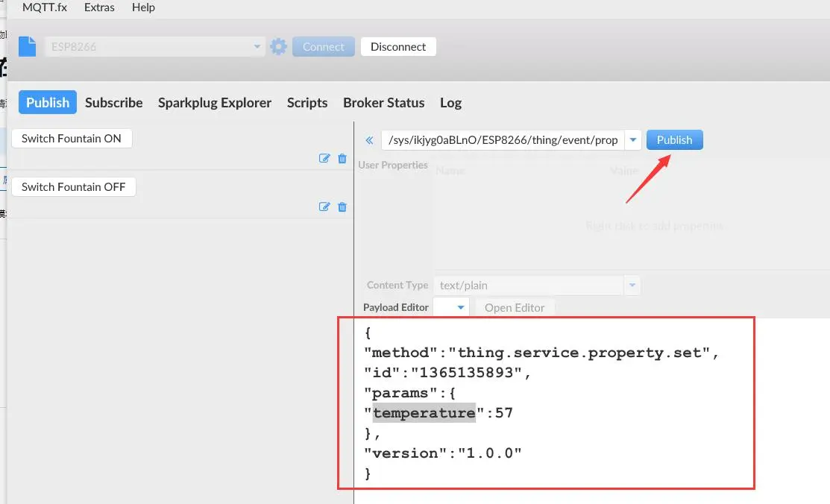The image size is (830, 504).
Task: Open the Extras menu
Action: point(99,7)
